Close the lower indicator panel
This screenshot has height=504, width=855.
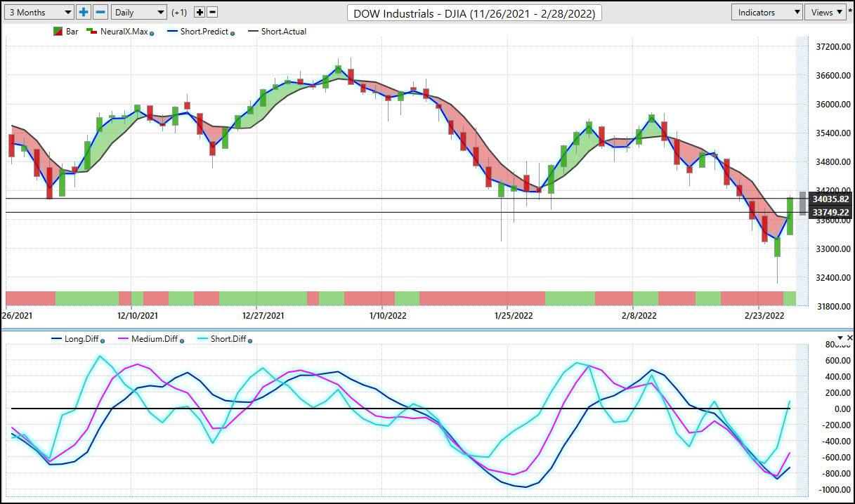(x=849, y=338)
